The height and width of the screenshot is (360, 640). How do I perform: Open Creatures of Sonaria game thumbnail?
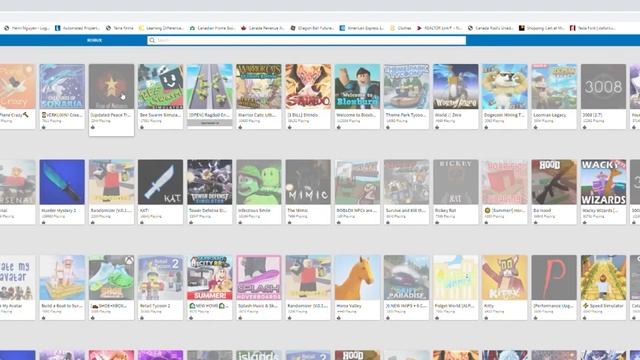pos(62,87)
